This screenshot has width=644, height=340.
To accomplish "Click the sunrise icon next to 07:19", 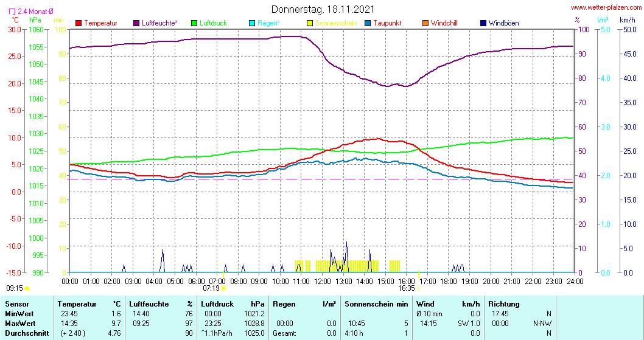I will tap(224, 288).
